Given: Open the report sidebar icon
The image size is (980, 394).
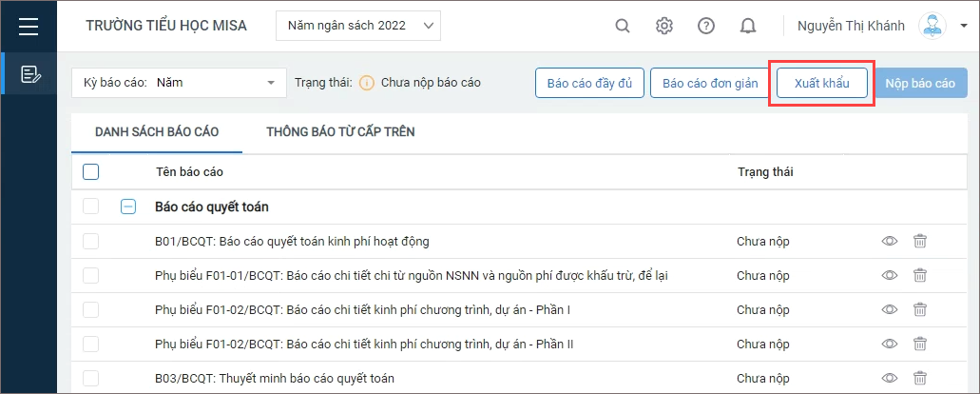Looking at the screenshot, I should click(x=30, y=74).
